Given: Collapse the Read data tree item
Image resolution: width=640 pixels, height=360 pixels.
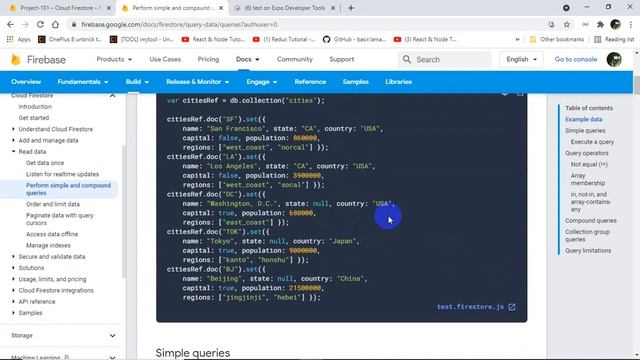Looking at the screenshot, I should pos(13,151).
